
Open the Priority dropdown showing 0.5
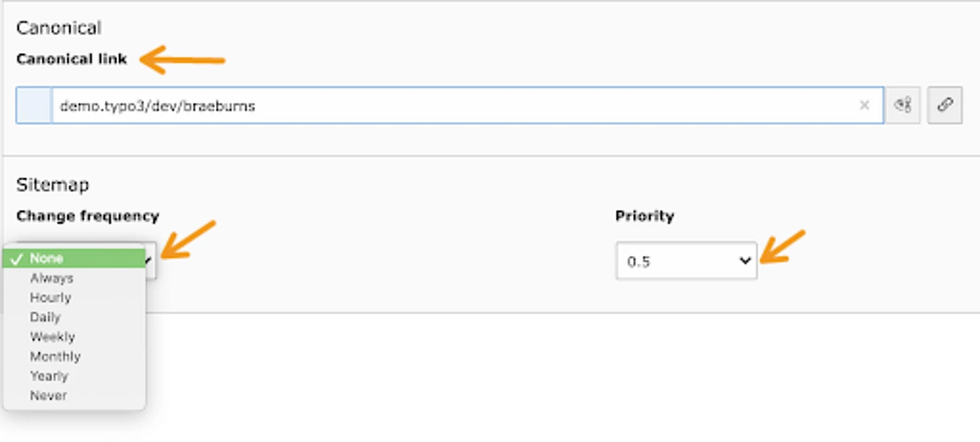686,261
